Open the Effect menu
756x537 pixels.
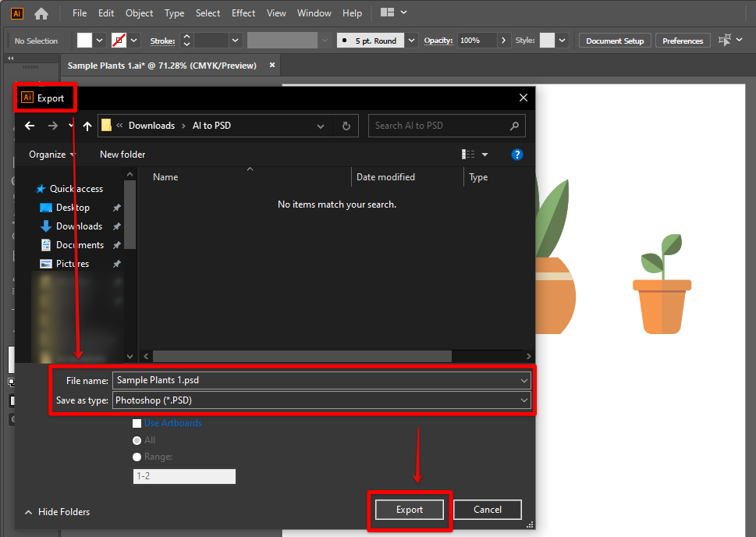(x=243, y=13)
